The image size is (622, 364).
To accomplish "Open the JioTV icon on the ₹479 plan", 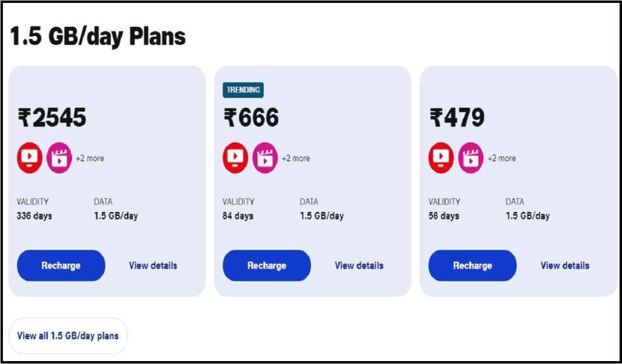I will click(441, 157).
